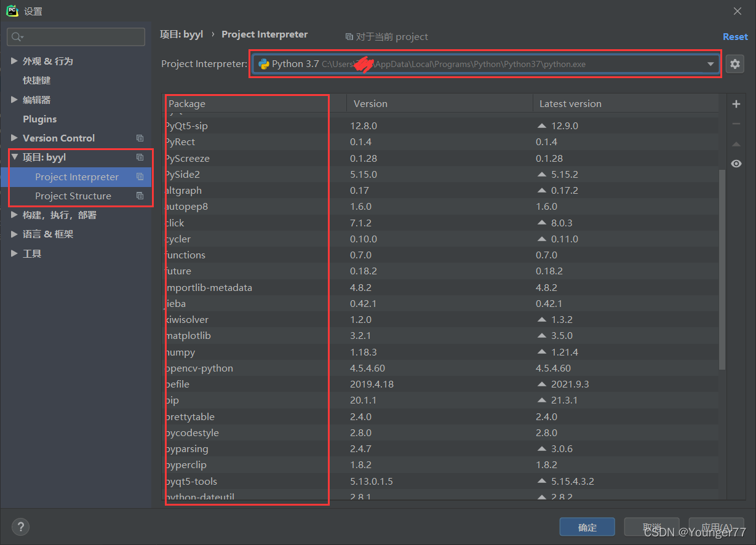Select the functions package row
This screenshot has height=545, width=756.
(440, 255)
